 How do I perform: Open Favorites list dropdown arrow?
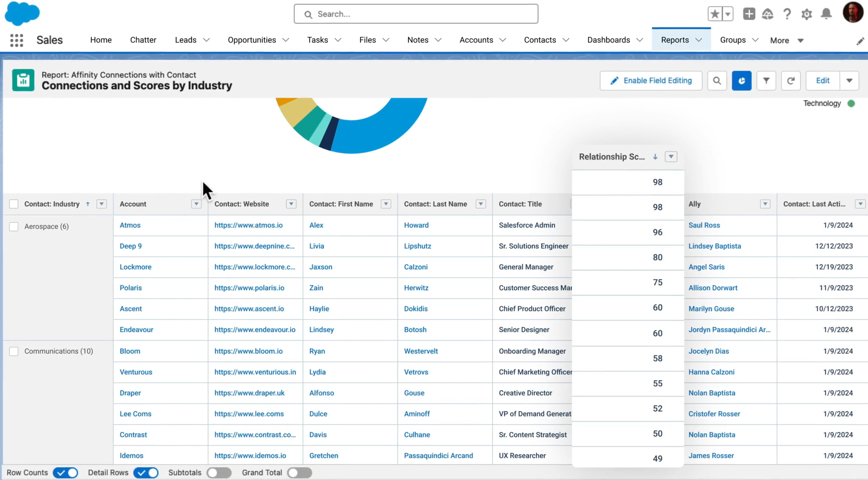[x=727, y=14]
